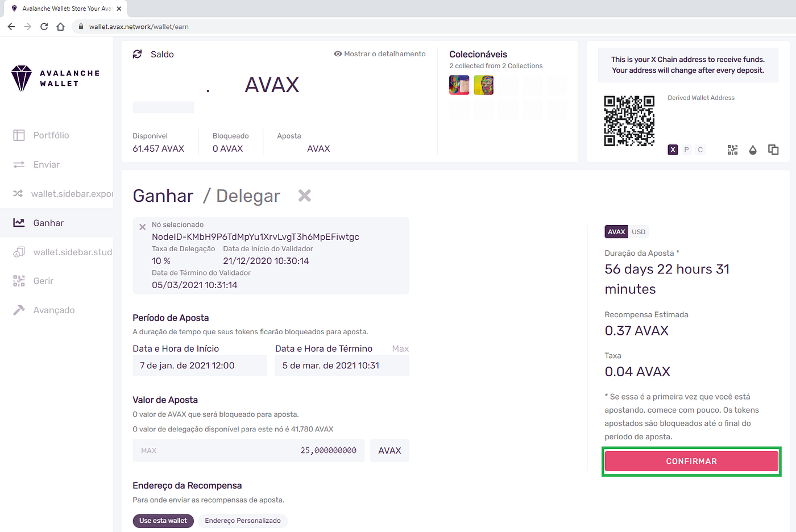The image size is (796, 532).
Task: Switch address to X chain
Action: click(x=673, y=149)
